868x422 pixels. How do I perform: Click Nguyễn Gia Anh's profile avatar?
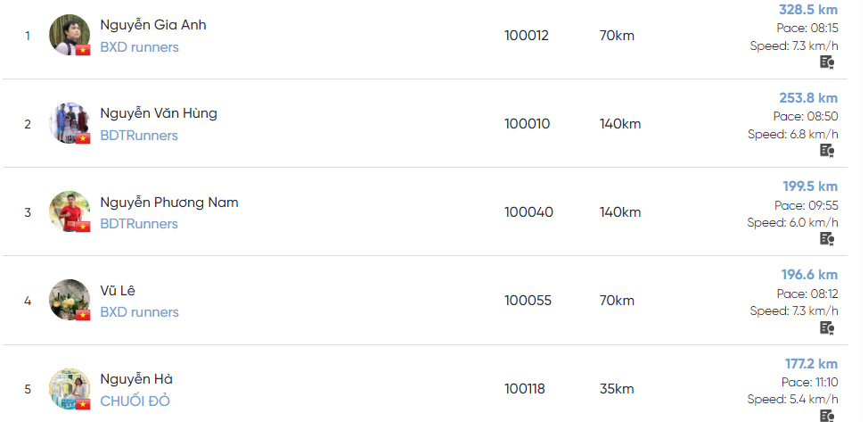(70, 35)
